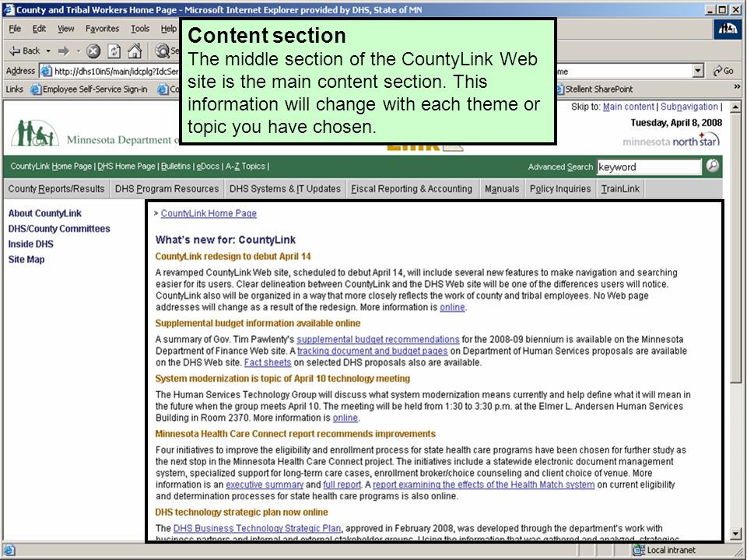This screenshot has width=747, height=560.
Task: Click 'online' link in technology meeting article
Action: (x=345, y=418)
